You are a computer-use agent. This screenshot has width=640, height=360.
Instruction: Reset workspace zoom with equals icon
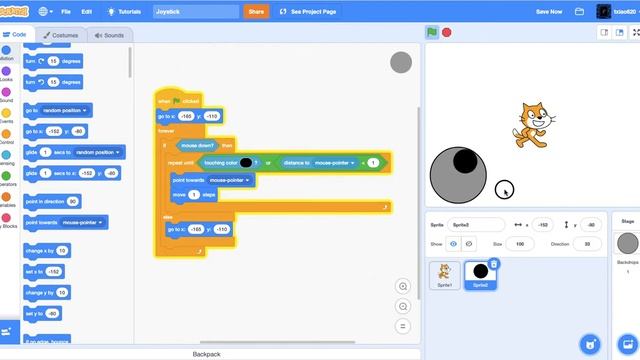tap(403, 326)
